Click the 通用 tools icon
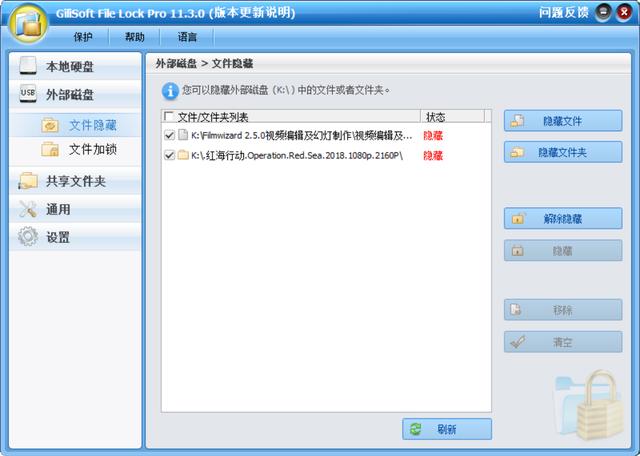The width and height of the screenshot is (640, 456). coord(28,209)
